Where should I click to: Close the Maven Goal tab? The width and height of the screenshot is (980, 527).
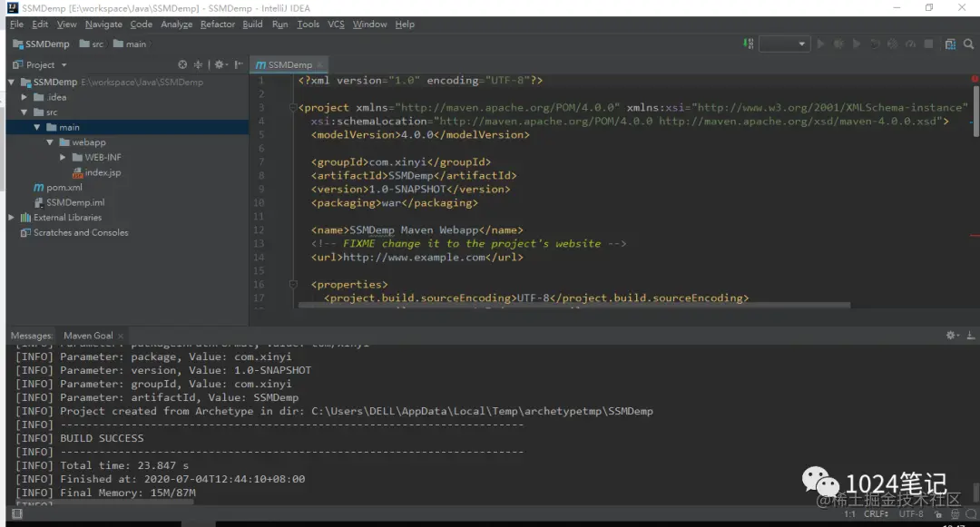pos(121,336)
